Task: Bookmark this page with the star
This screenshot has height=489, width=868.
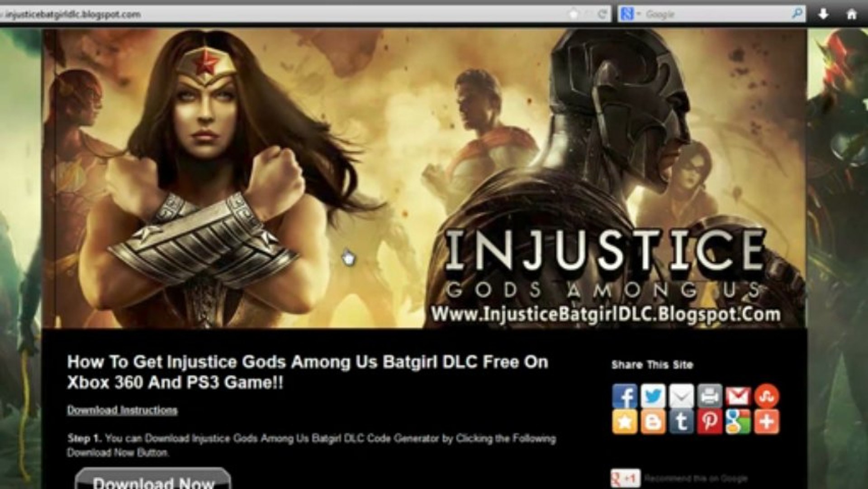Action: [573, 14]
